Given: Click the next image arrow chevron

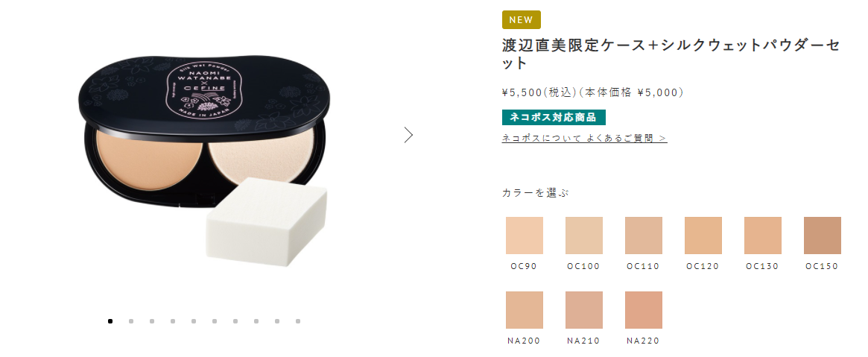Looking at the screenshot, I should point(408,135).
